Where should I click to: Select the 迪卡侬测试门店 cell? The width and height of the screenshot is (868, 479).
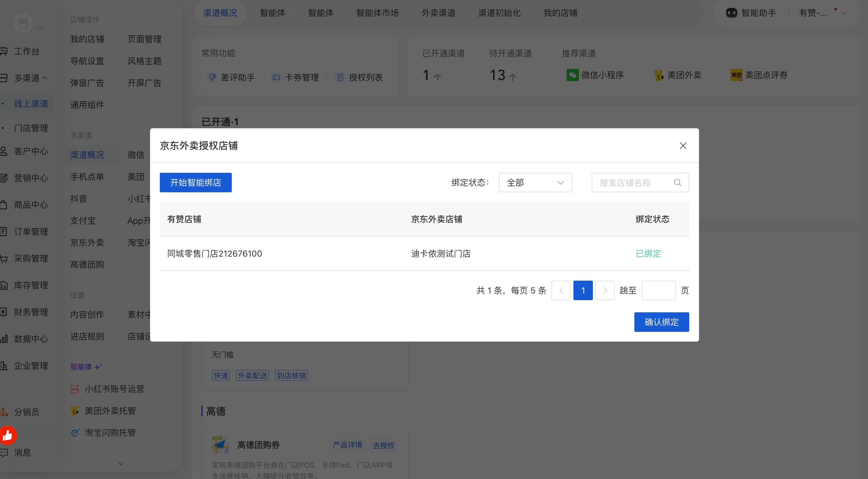441,254
